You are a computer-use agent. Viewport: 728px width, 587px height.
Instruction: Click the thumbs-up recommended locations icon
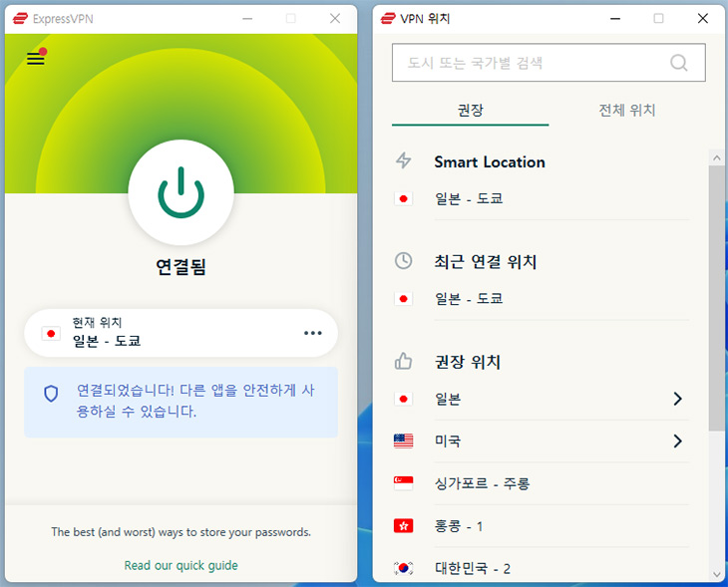403,361
